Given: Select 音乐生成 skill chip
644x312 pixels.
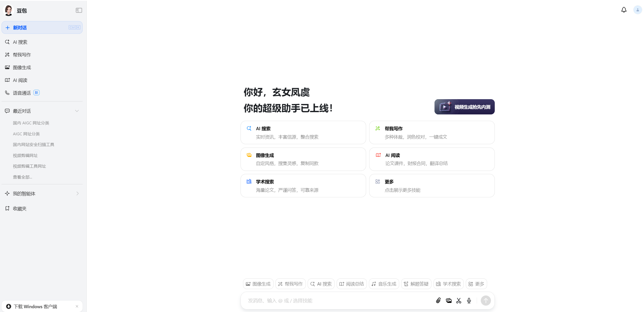Looking at the screenshot, I should coord(384,284).
